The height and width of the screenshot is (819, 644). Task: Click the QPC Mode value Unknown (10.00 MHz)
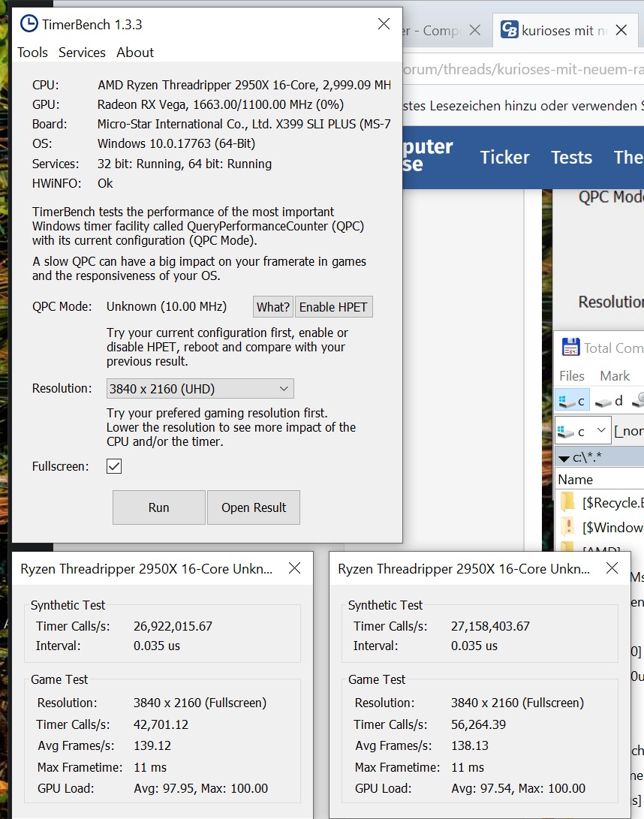(x=167, y=306)
